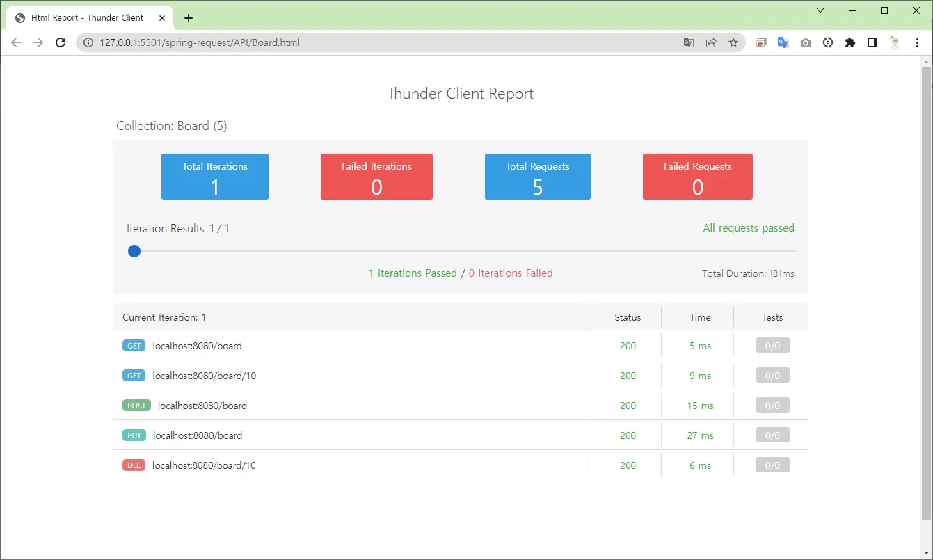The image size is (933, 560).
Task: Click the page vertical scrollbar
Action: point(926,294)
